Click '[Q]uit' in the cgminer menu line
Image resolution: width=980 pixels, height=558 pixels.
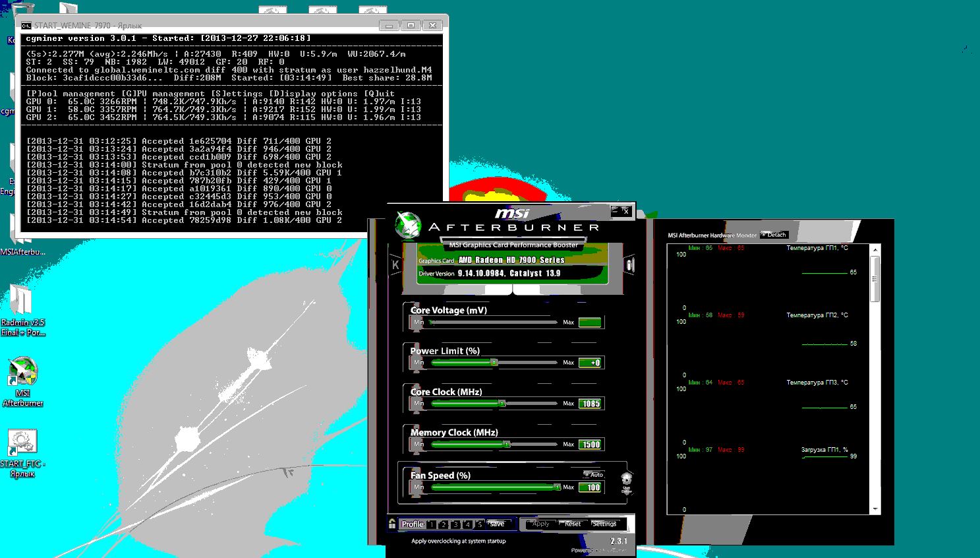click(380, 94)
